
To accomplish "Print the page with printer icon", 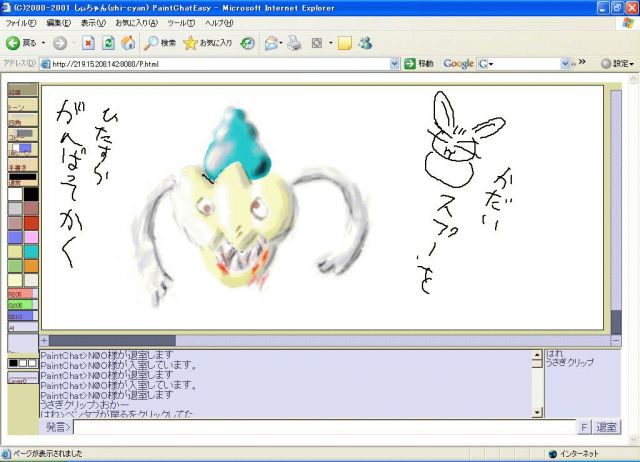I will coord(294,43).
